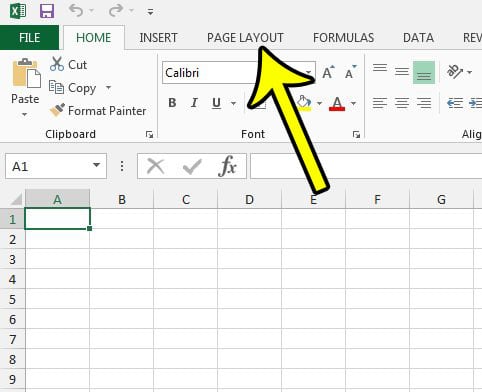Image resolution: width=482 pixels, height=392 pixels.
Task: Click the fill handle of cell A1
Action: [x=89, y=228]
